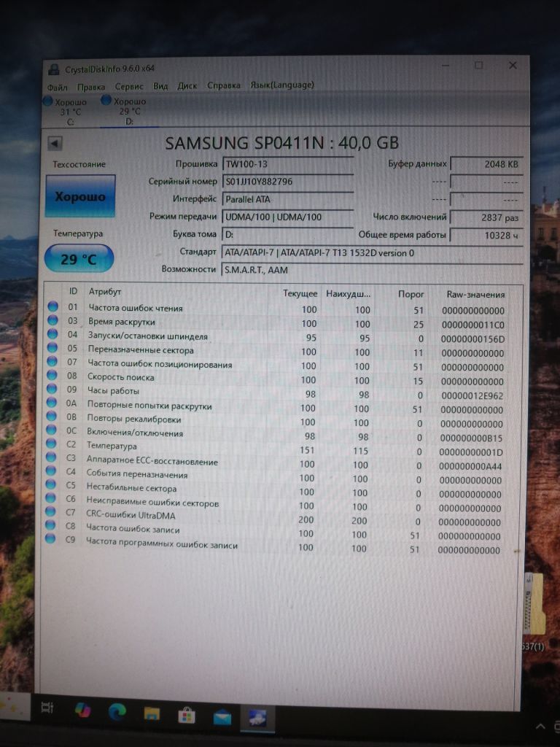Click status circle for Включения/отключения
Image resolution: width=560 pixels, height=747 pixels.
[51, 430]
